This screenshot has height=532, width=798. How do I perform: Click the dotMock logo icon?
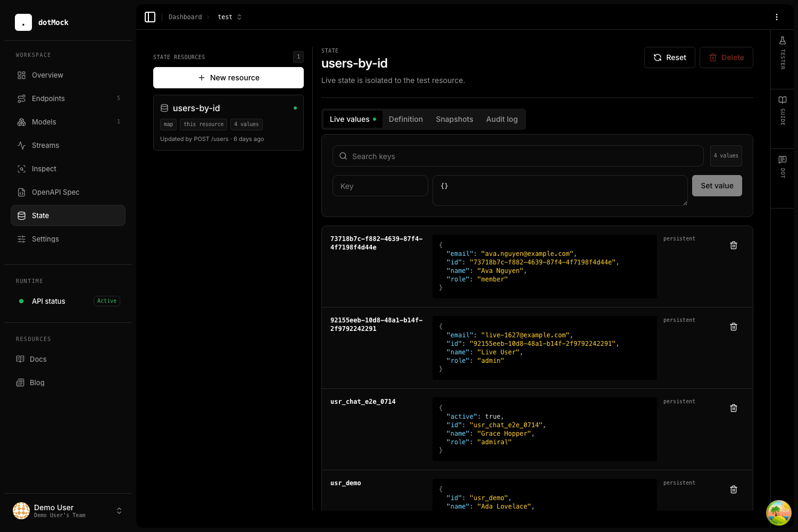[x=23, y=22]
